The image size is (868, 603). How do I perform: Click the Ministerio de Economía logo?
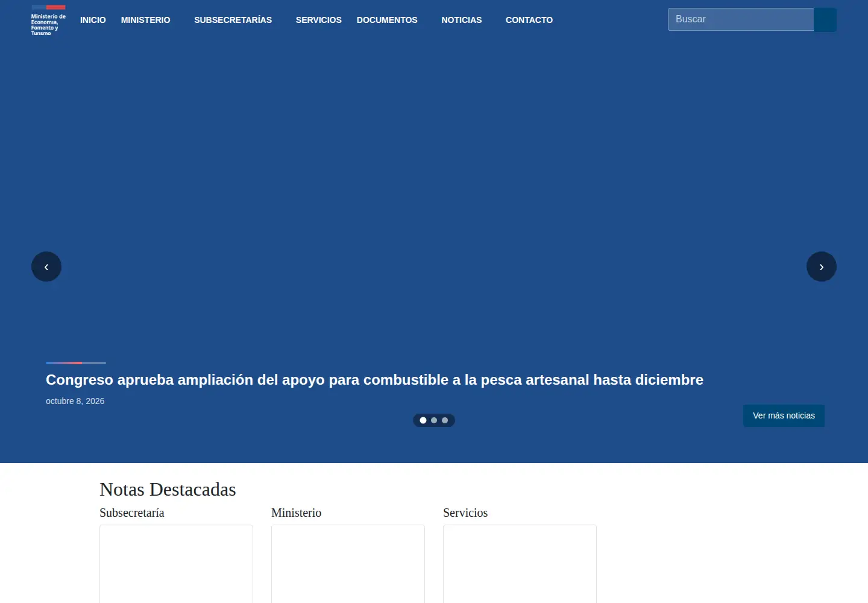[48, 20]
